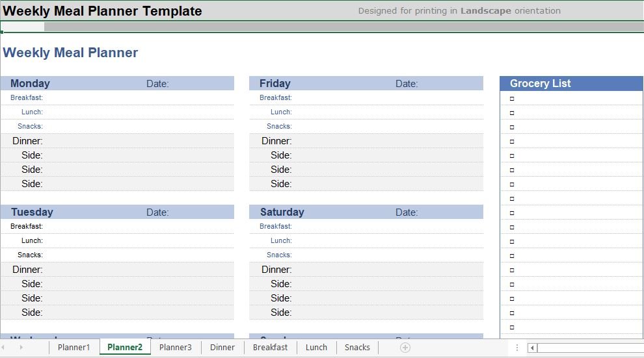This screenshot has width=644, height=358.
Task: Tick the second Grocery List checkbox
Action: (x=512, y=113)
